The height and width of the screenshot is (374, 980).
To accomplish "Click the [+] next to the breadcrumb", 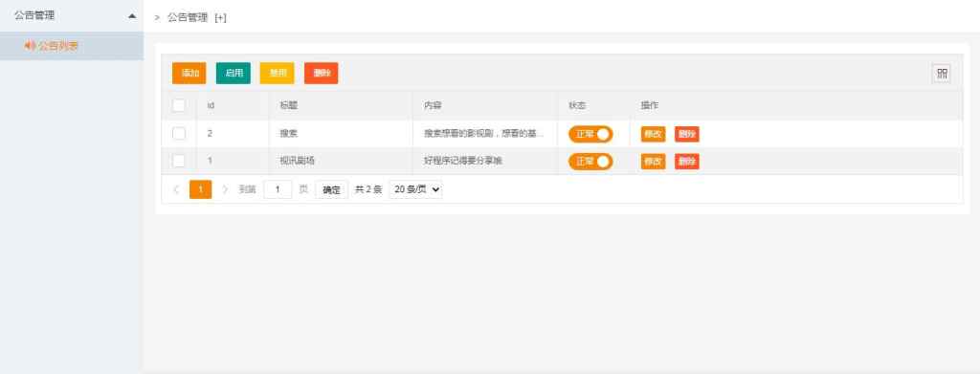I will pyautogui.click(x=220, y=18).
